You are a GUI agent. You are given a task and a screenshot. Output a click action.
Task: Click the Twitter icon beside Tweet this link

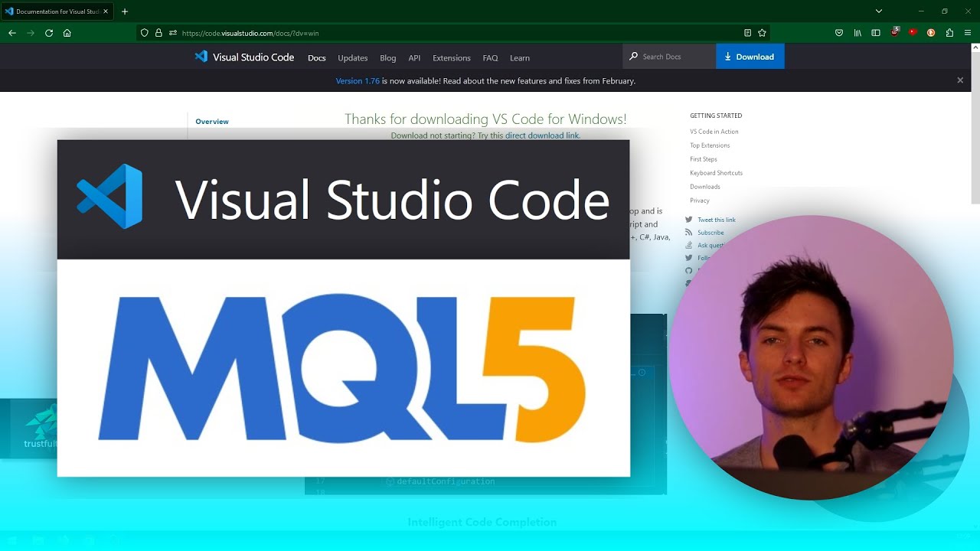coord(688,220)
